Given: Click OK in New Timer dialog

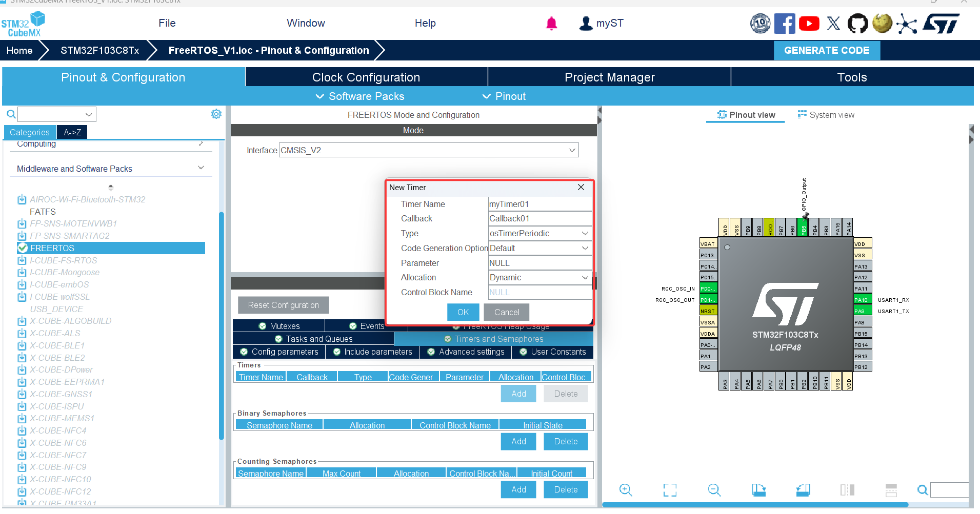Looking at the screenshot, I should click(463, 312).
